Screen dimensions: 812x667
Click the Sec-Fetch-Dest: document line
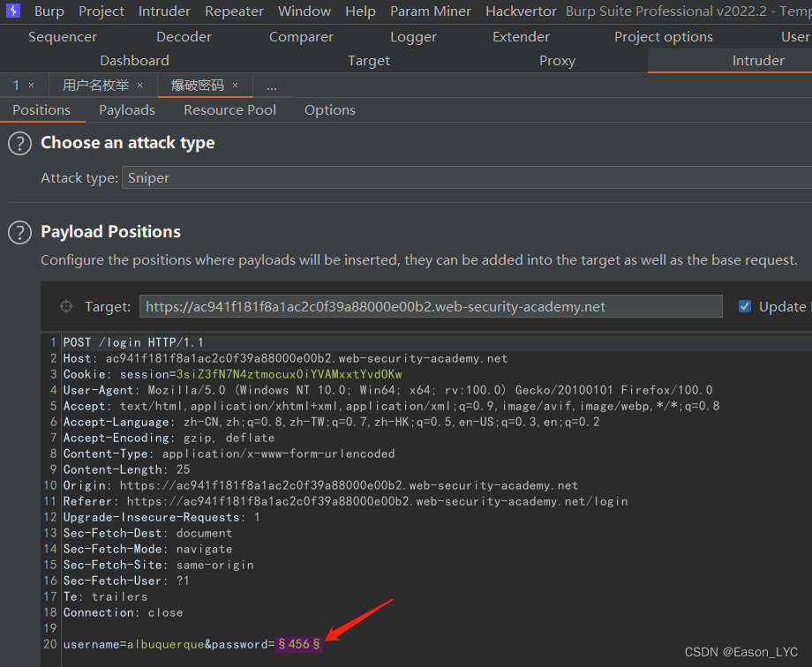147,533
